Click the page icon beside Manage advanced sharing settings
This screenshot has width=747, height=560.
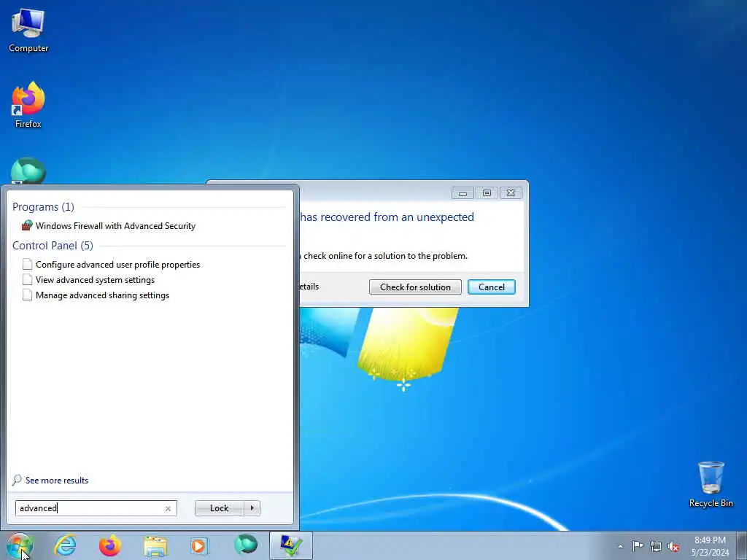[27, 295]
